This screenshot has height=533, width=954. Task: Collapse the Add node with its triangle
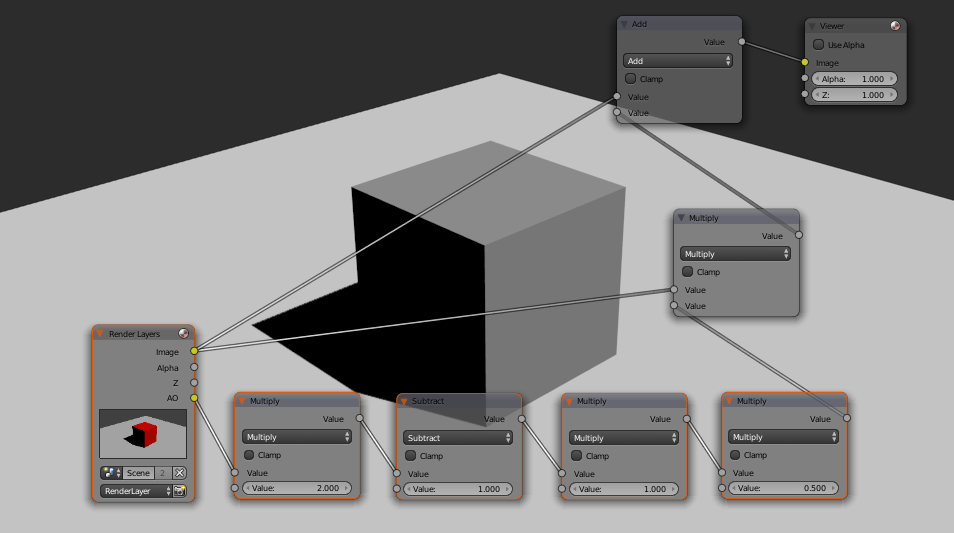click(x=624, y=24)
